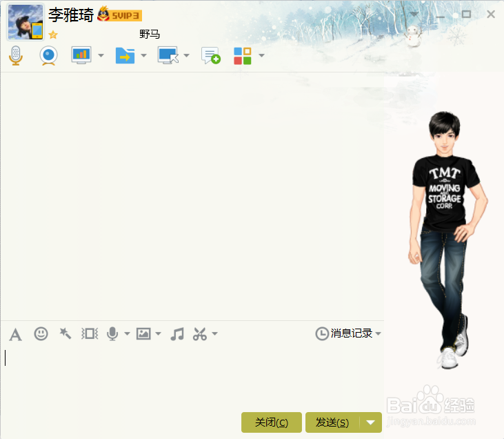Share a song with music note icon
This screenshot has width=504, height=439.
(x=177, y=334)
